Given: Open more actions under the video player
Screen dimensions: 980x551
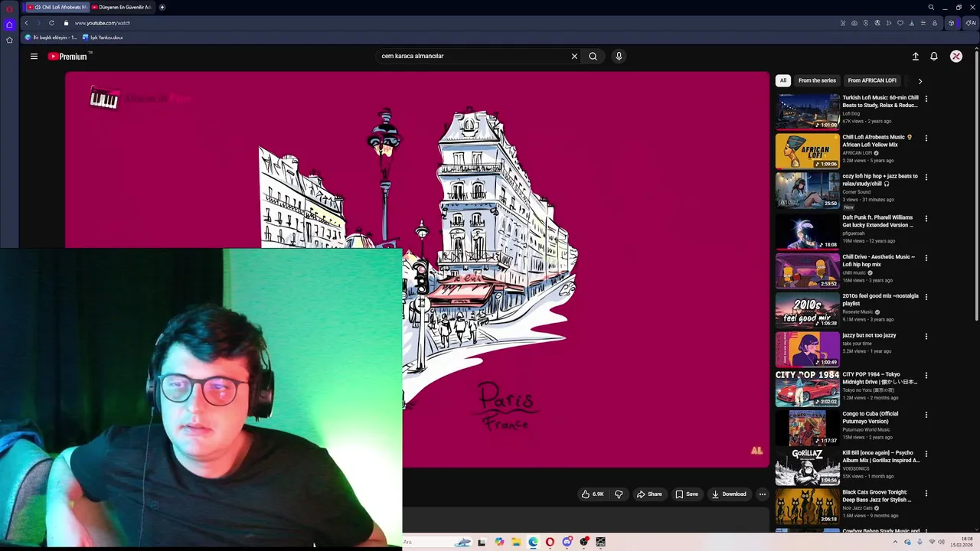Looking at the screenshot, I should click(x=762, y=494).
